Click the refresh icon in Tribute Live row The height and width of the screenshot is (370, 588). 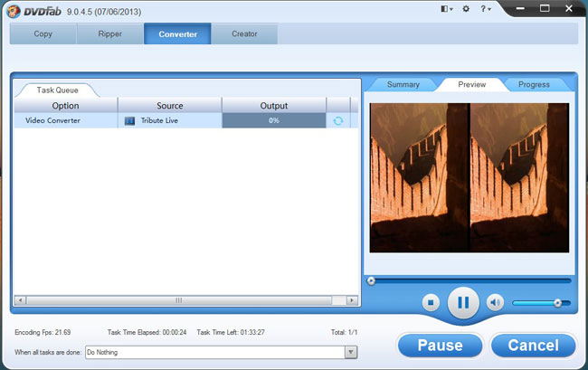coord(338,120)
